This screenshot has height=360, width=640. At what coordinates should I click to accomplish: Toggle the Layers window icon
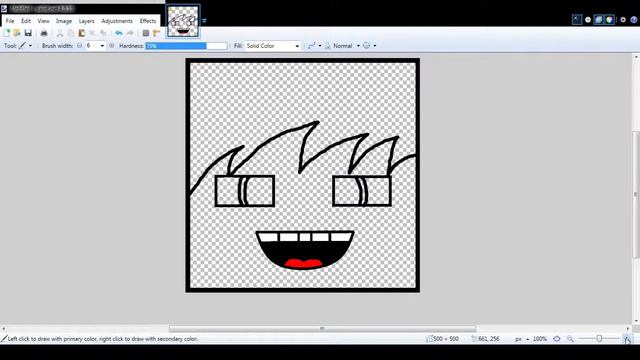coord(598,19)
